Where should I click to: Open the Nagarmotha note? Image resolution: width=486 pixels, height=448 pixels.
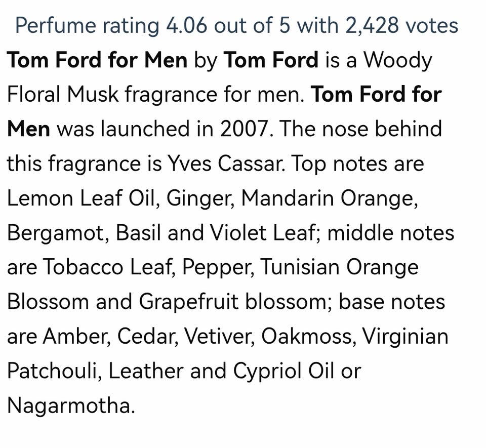pyautogui.click(x=69, y=405)
